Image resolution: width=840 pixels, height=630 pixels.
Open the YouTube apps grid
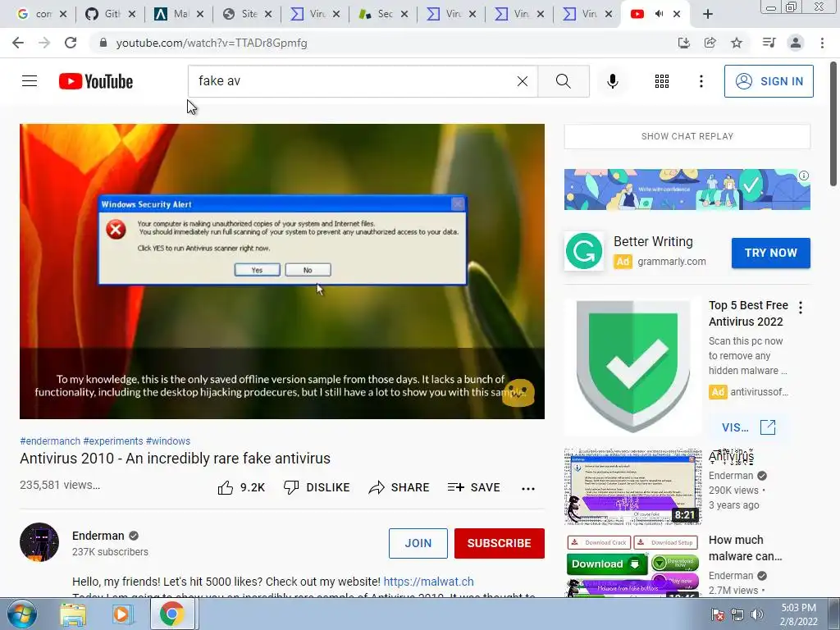click(x=662, y=81)
